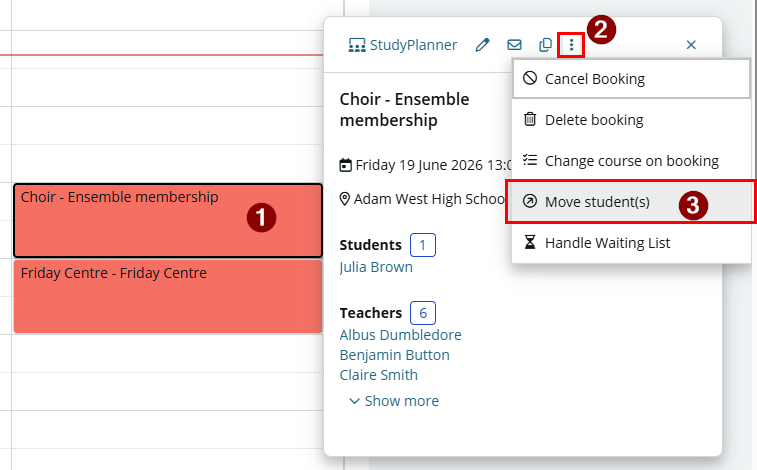
Task: Choose Delete booking menu entry
Action: (x=631, y=120)
